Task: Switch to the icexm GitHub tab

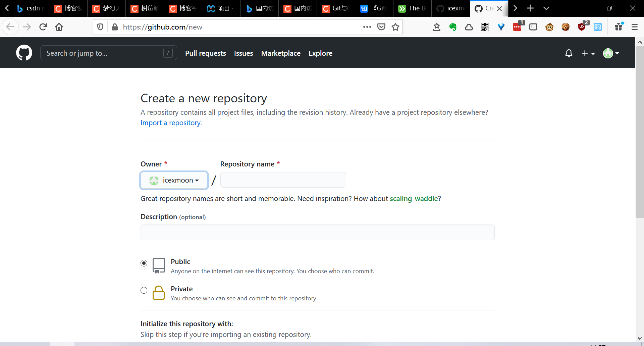Action: [451, 8]
